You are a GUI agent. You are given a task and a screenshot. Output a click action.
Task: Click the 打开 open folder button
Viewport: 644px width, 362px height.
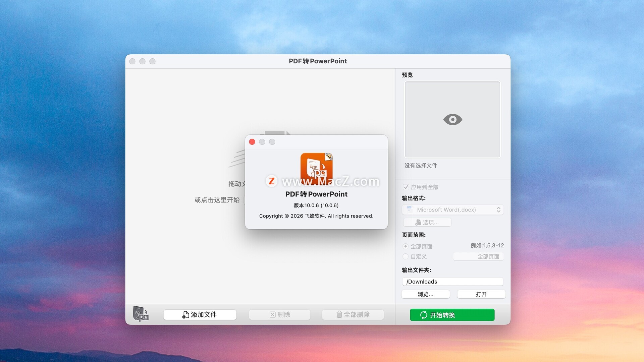(x=481, y=294)
